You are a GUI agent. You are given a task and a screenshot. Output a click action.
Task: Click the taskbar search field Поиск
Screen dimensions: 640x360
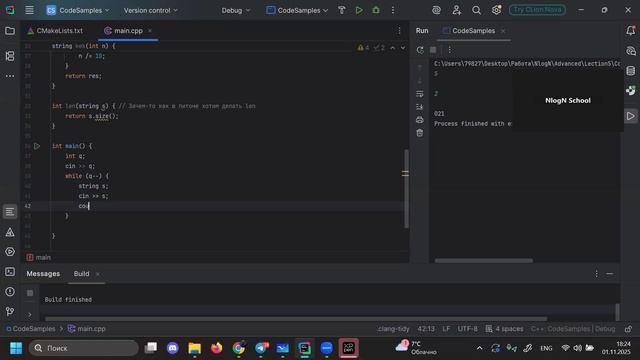pyautogui.click(x=84, y=348)
